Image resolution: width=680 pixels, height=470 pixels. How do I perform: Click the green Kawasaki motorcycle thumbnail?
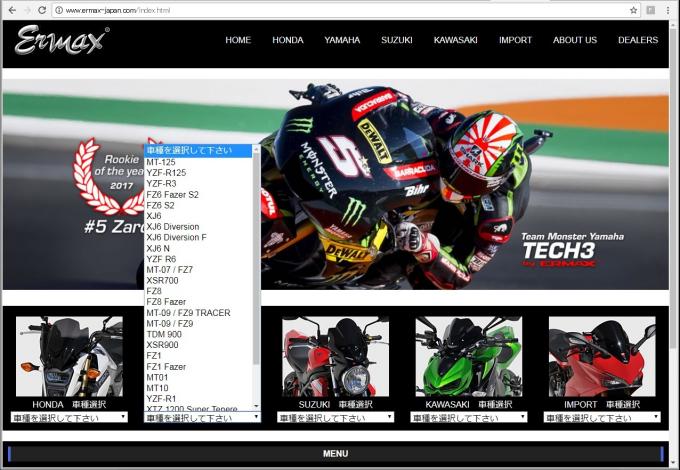coord(468,356)
